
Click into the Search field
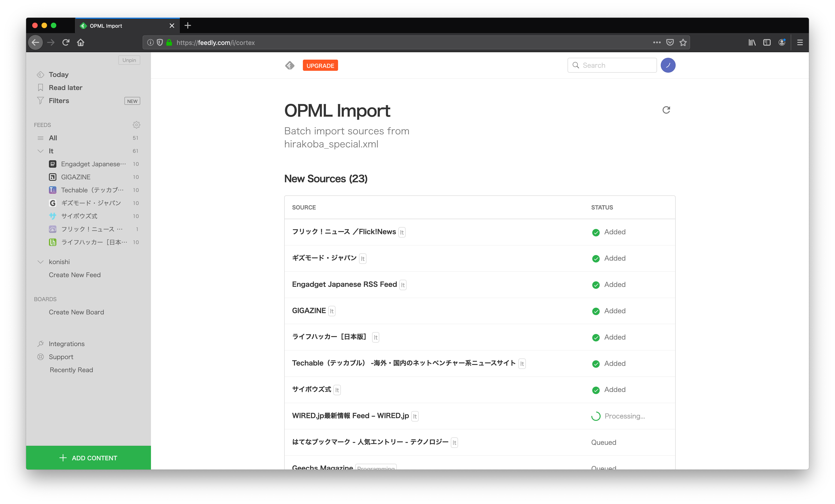[617, 65]
